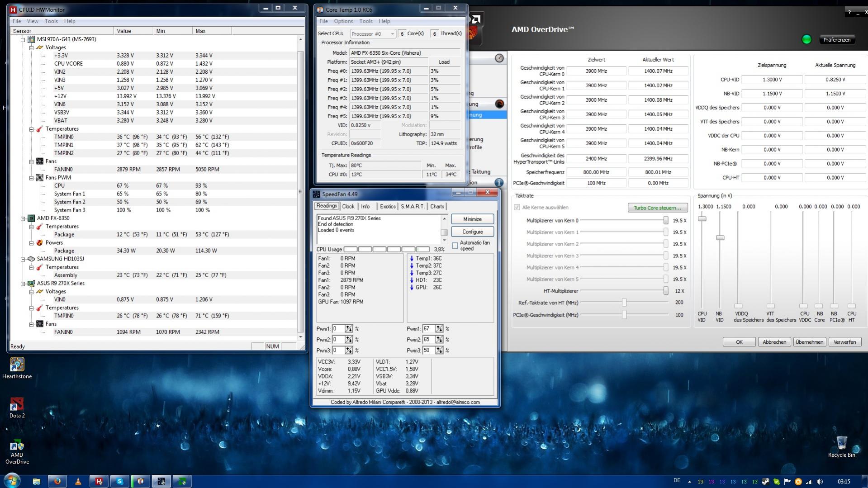Open the Recycle Bin on desktop
This screenshot has width=868, height=488.
[x=841, y=447]
